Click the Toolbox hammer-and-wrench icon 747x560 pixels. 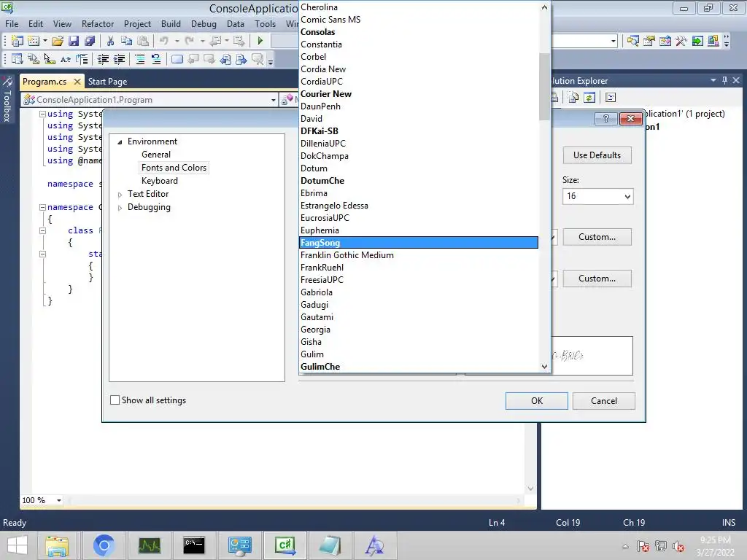tap(681, 41)
